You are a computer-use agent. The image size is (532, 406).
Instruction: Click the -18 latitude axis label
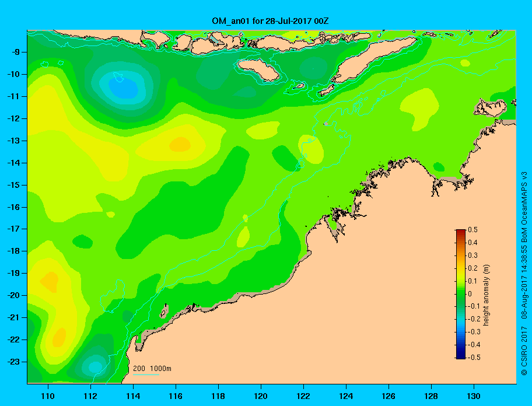coord(13,251)
